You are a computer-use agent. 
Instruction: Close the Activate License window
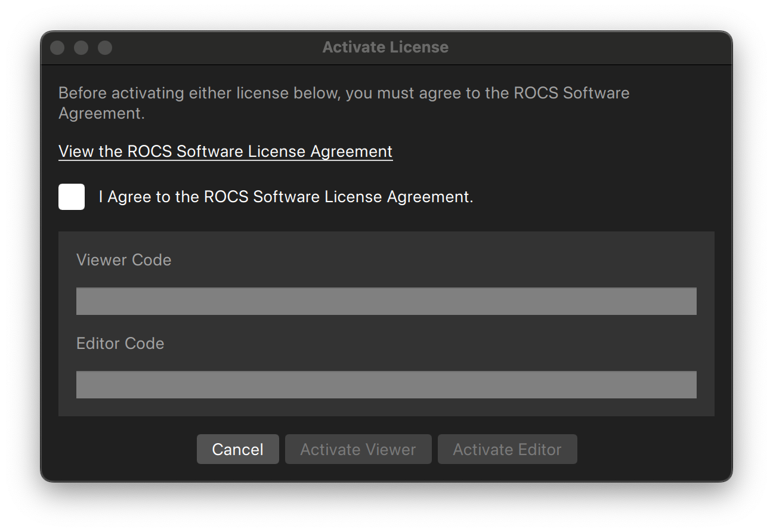tap(57, 48)
